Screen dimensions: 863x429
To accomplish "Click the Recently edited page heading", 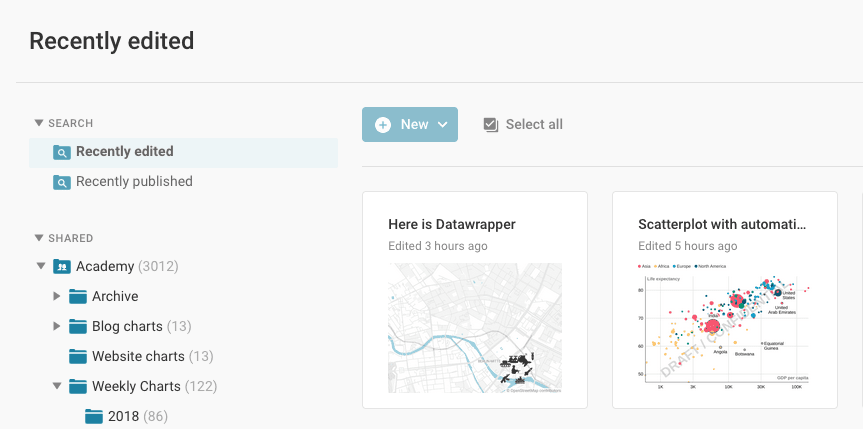I will [x=112, y=41].
